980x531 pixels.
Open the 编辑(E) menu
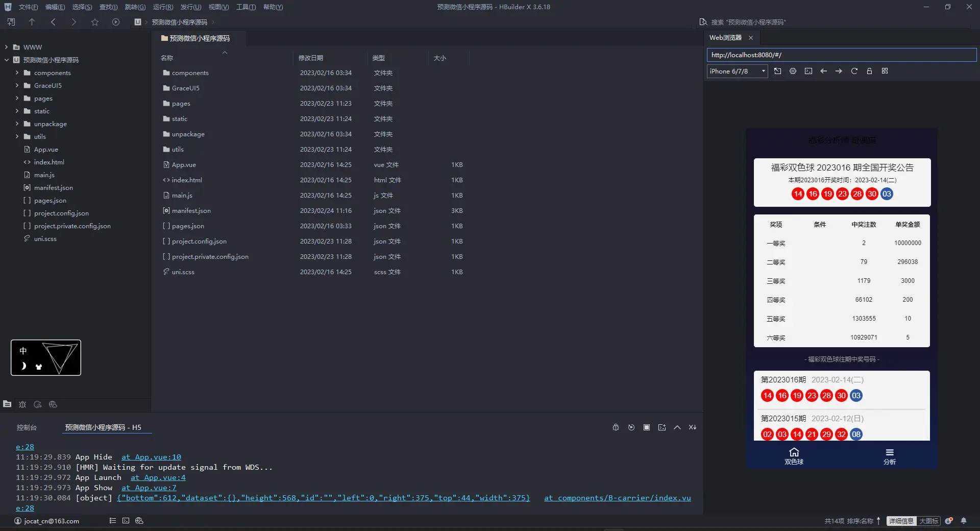[x=55, y=7]
